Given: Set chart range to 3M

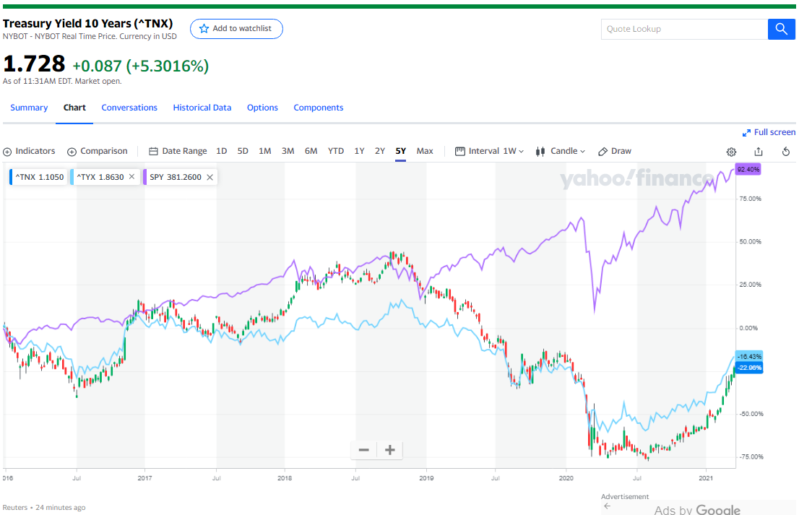Looking at the screenshot, I should [x=288, y=151].
